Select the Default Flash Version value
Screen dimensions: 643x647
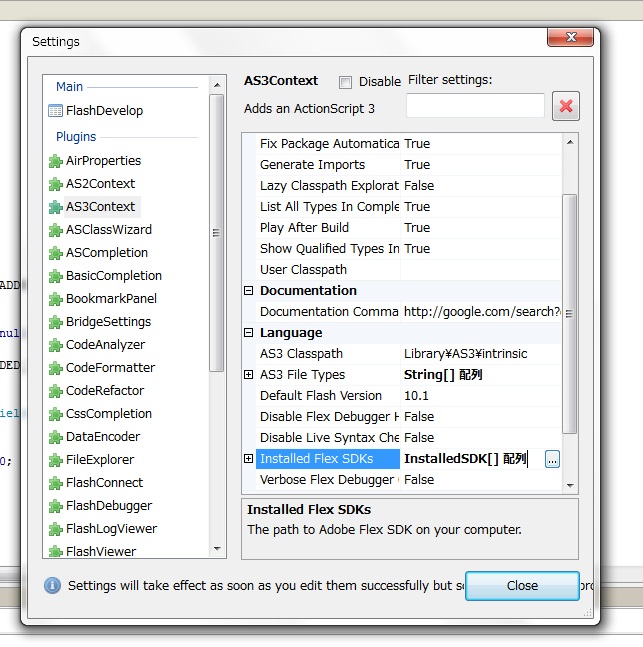coord(480,396)
